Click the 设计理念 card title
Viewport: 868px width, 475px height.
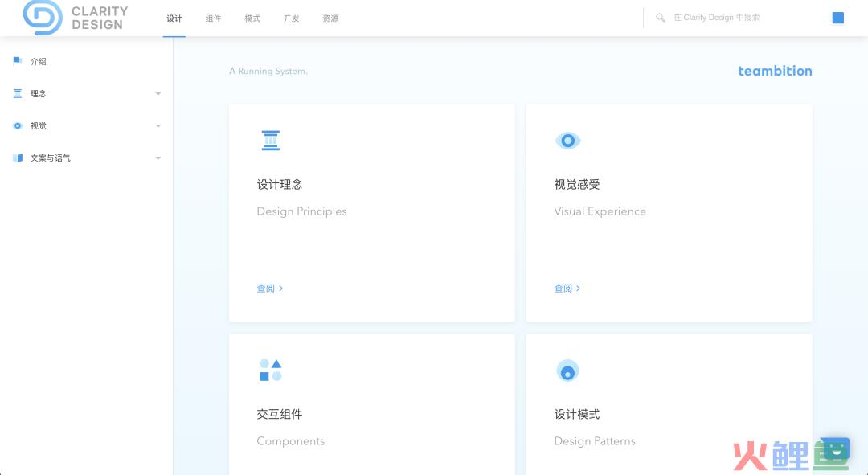click(x=280, y=184)
